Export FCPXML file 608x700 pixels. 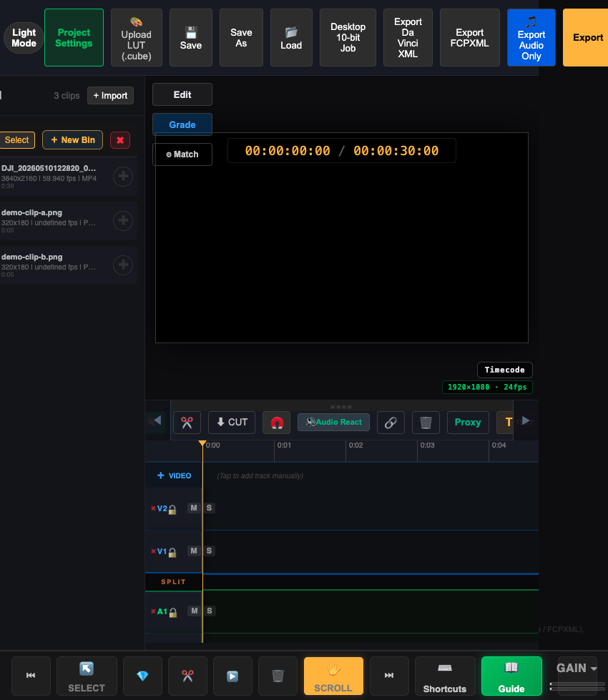(x=469, y=38)
